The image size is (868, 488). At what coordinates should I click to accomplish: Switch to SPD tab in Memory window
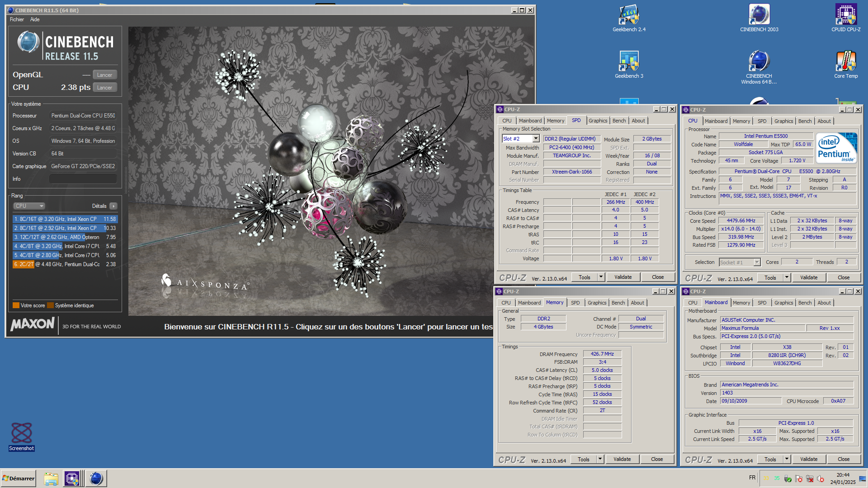tap(575, 303)
